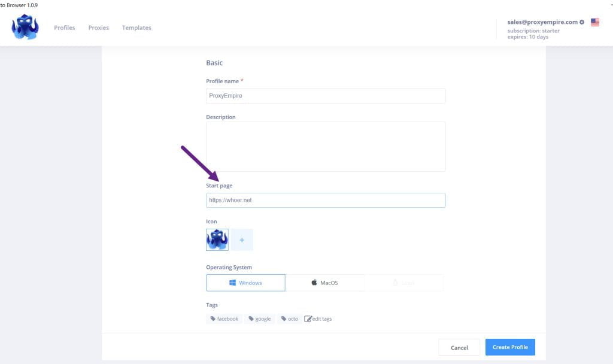Viewport: 613px width, 364px height.
Task: Focus the Profile name field
Action: (326, 96)
